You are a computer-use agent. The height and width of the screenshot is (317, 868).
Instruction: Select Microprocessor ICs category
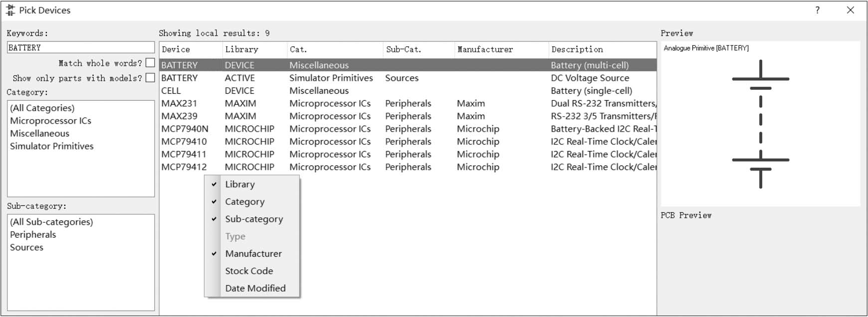[50, 121]
